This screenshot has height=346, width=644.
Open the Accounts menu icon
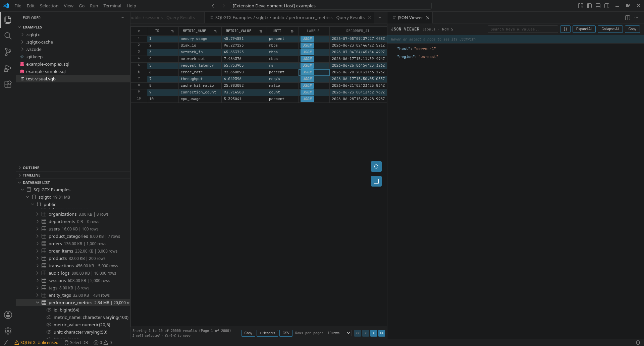coord(8,315)
